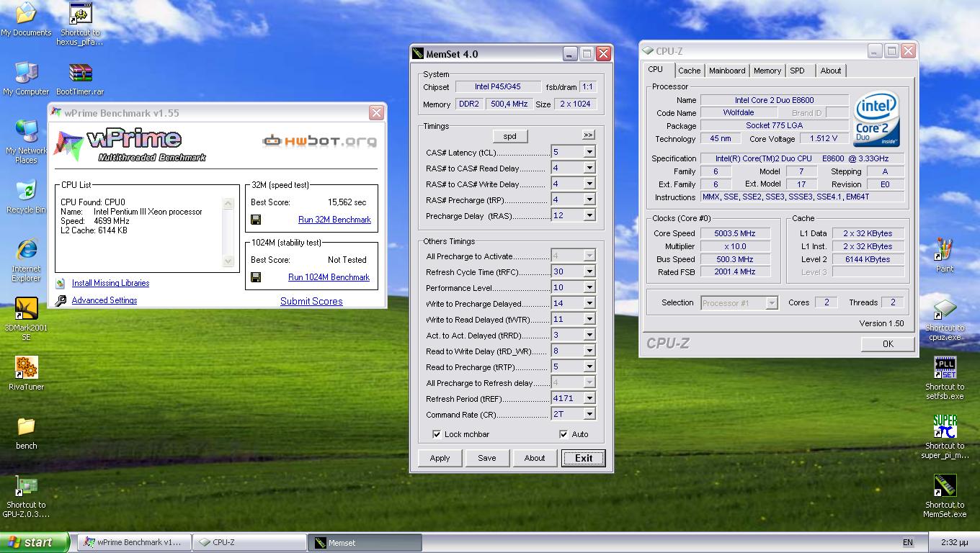Viewport: 980px width, 553px height.
Task: Click save icon beside 32M Best Score
Action: [x=256, y=220]
